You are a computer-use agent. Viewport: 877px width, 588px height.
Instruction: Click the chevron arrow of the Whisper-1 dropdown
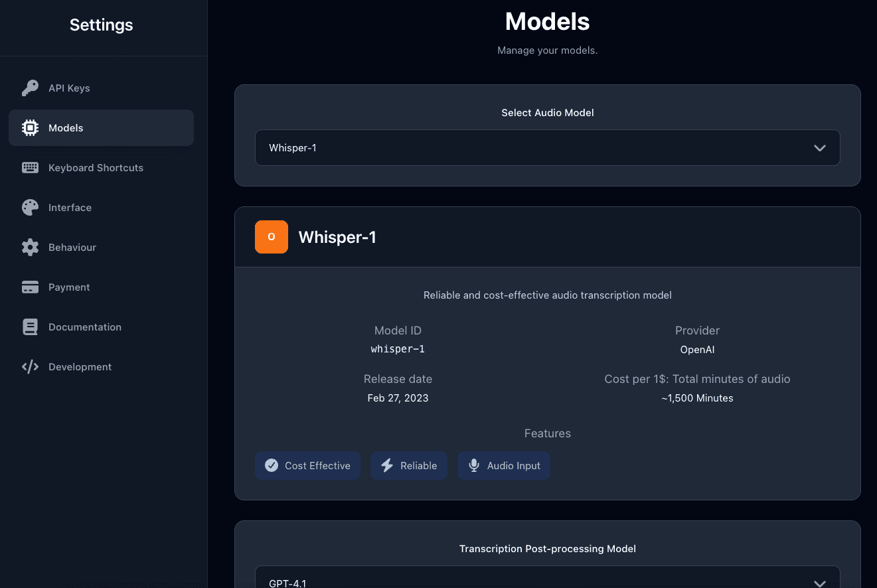820,148
